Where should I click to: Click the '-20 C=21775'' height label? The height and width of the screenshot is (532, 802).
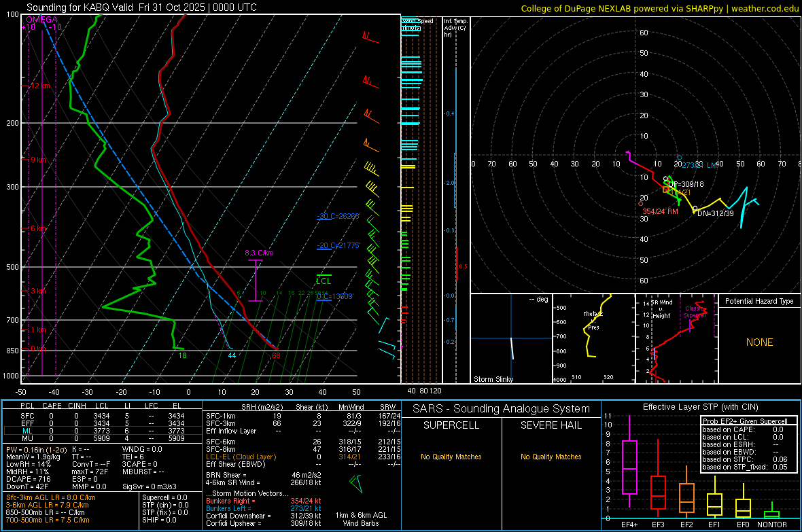click(x=338, y=245)
